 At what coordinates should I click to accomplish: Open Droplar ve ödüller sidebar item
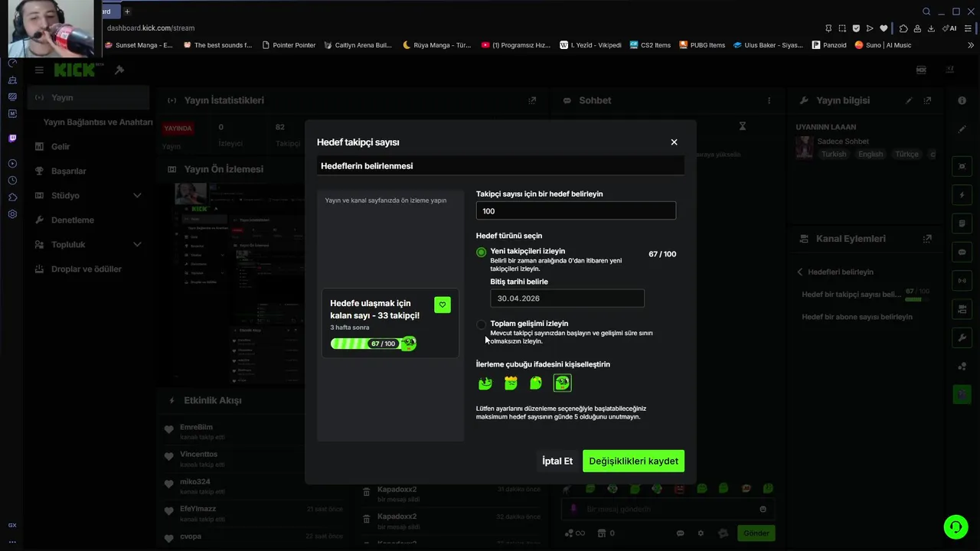[87, 269]
